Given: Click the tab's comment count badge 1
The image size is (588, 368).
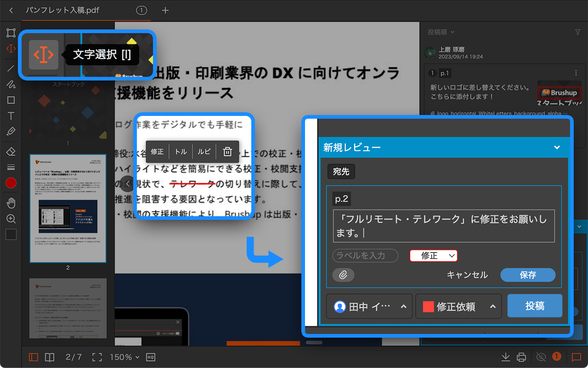Looking at the screenshot, I should [x=141, y=10].
